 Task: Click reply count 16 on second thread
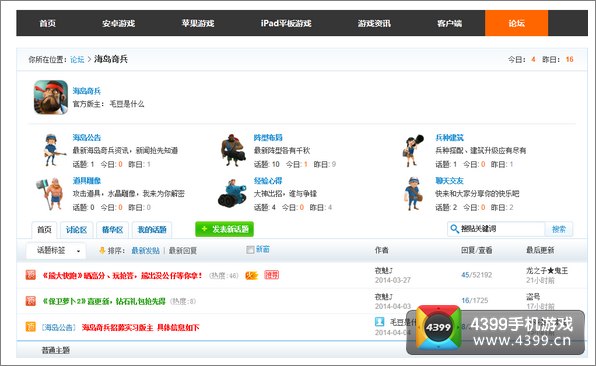pos(466,300)
